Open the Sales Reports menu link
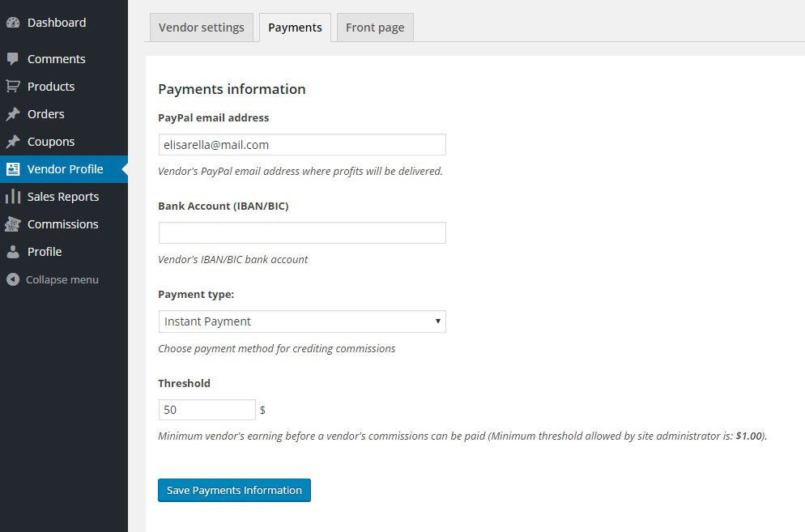 pos(63,197)
